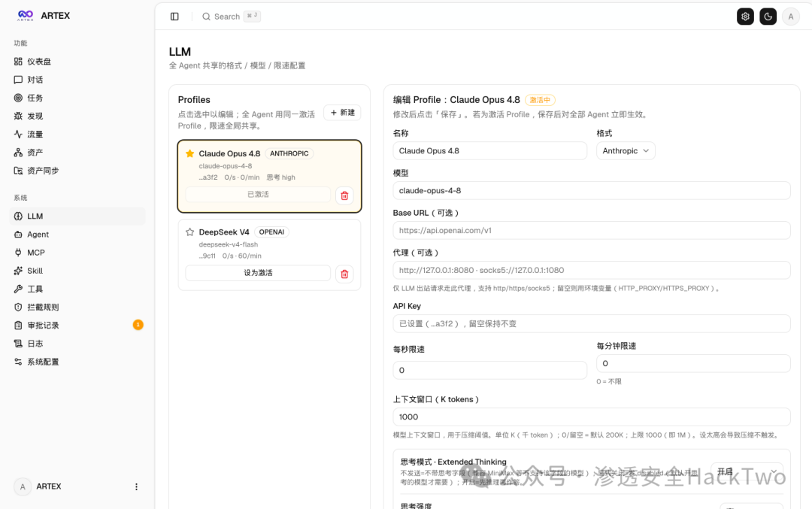Click the 思考 high label
Viewport: 812px width, 509px height.
point(280,177)
